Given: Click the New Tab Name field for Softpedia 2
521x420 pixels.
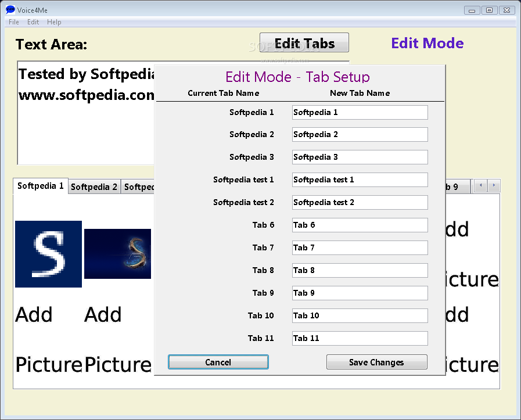Looking at the screenshot, I should coord(360,135).
